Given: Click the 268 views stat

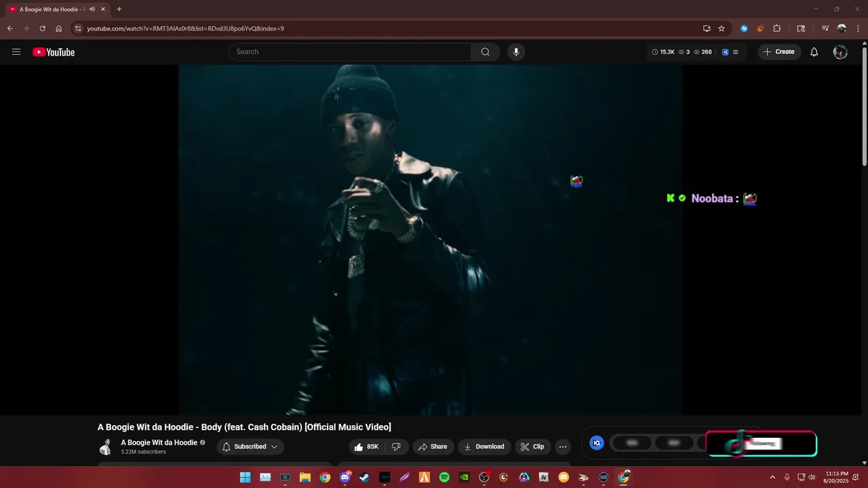Looking at the screenshot, I should (x=703, y=52).
